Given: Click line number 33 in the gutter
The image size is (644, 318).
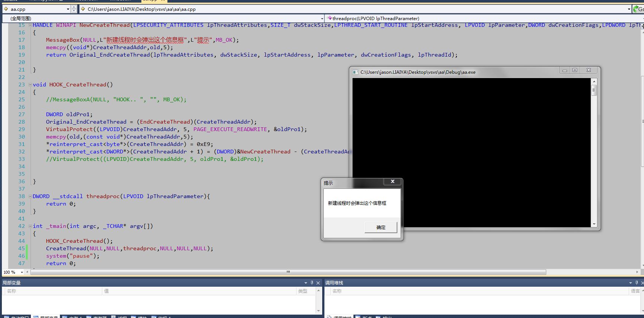Looking at the screenshot, I should pos(22,159).
